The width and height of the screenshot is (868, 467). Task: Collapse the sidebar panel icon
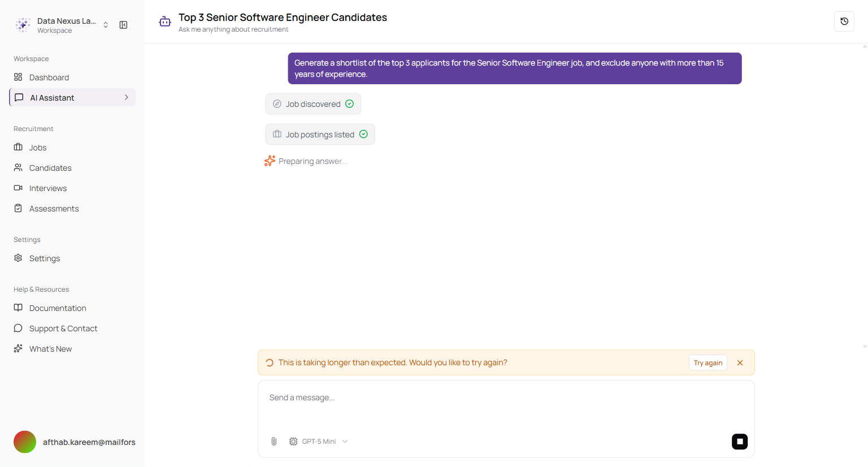123,25
